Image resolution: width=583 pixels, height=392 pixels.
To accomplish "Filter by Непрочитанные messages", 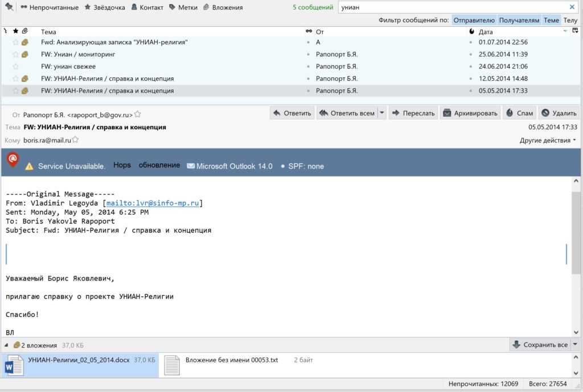I will [x=50, y=7].
